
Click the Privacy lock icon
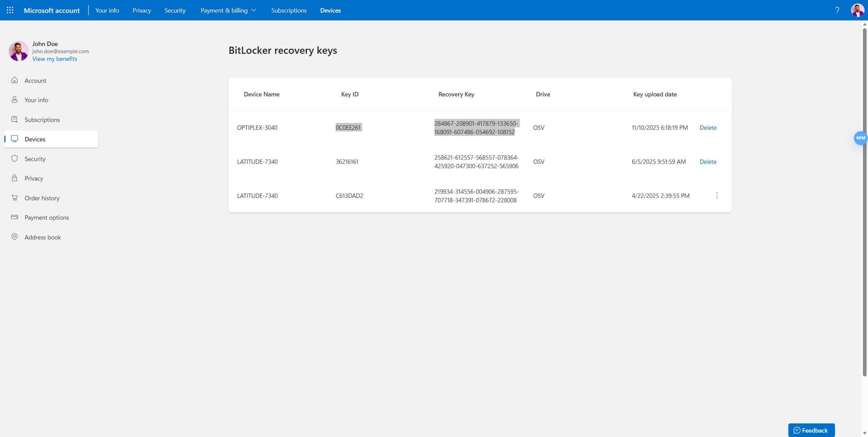(x=14, y=178)
